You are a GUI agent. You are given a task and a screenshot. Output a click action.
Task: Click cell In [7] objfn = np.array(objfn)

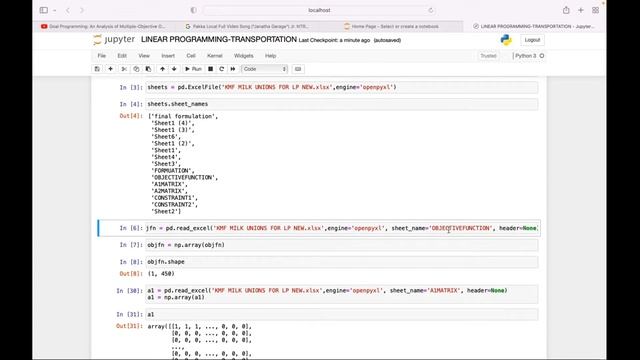coord(342,245)
